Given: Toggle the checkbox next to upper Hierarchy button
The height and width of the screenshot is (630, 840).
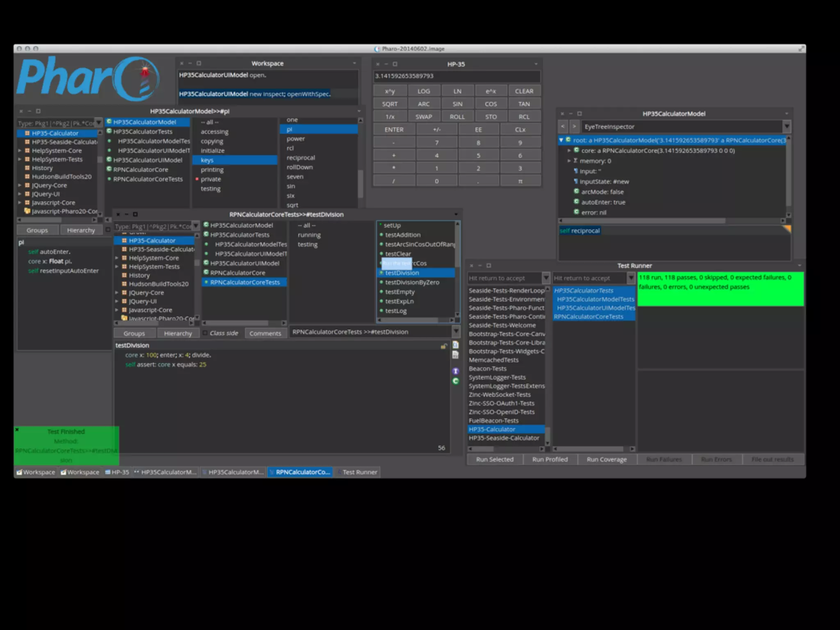Looking at the screenshot, I should click(x=108, y=230).
